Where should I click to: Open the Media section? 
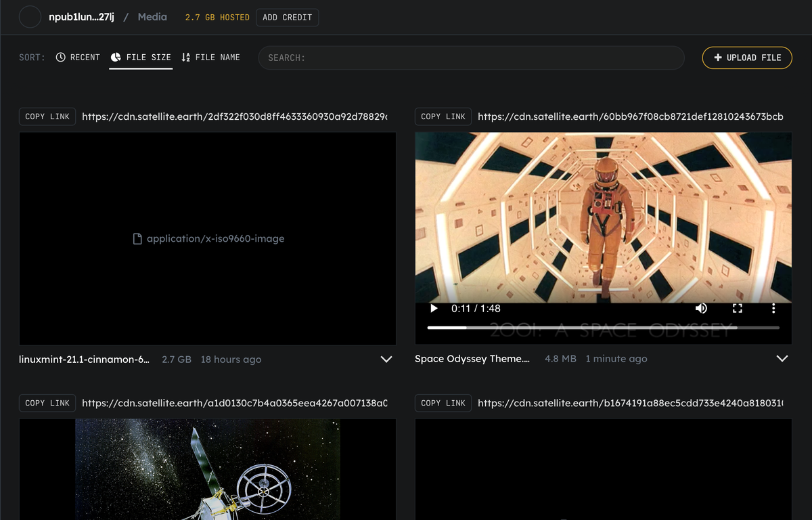point(152,16)
